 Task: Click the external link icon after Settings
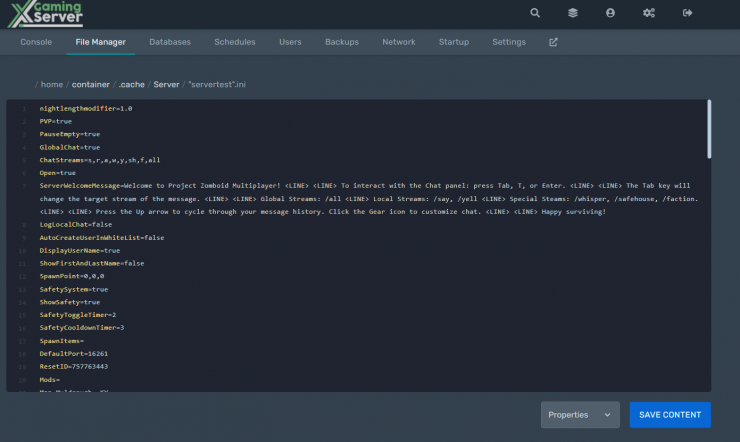coord(553,43)
